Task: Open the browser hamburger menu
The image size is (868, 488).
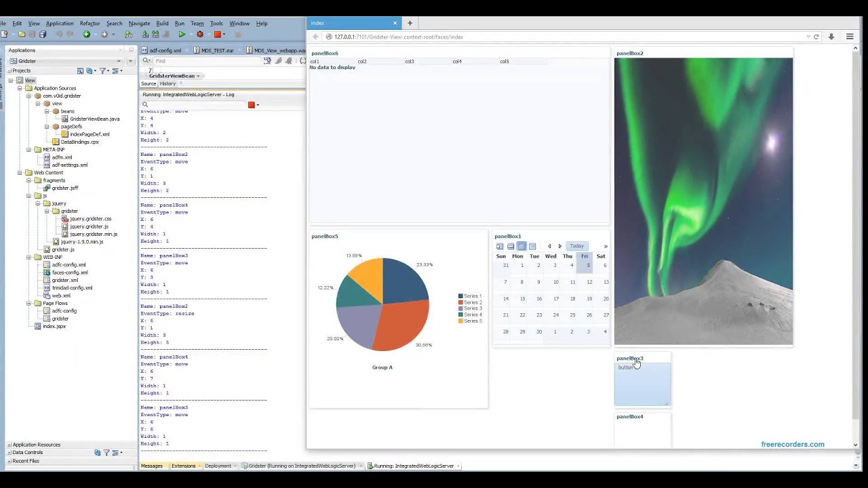Action: point(850,37)
